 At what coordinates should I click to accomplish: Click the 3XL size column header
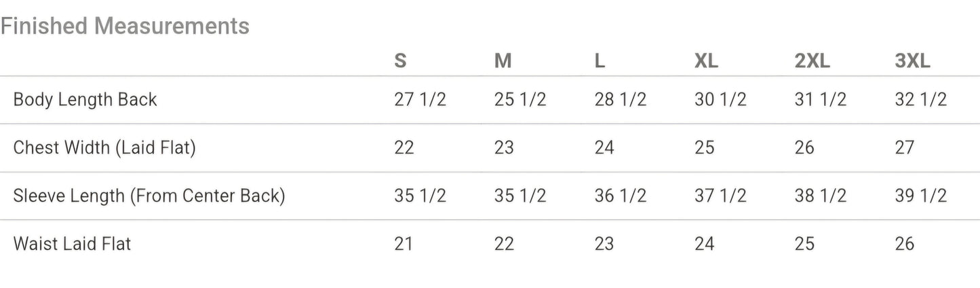pyautogui.click(x=912, y=61)
